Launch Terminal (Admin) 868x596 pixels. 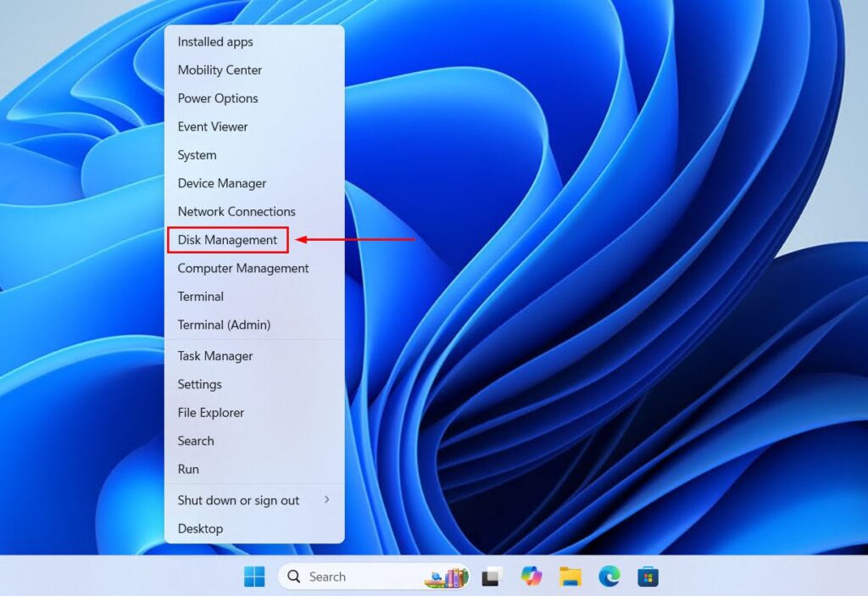[224, 325]
